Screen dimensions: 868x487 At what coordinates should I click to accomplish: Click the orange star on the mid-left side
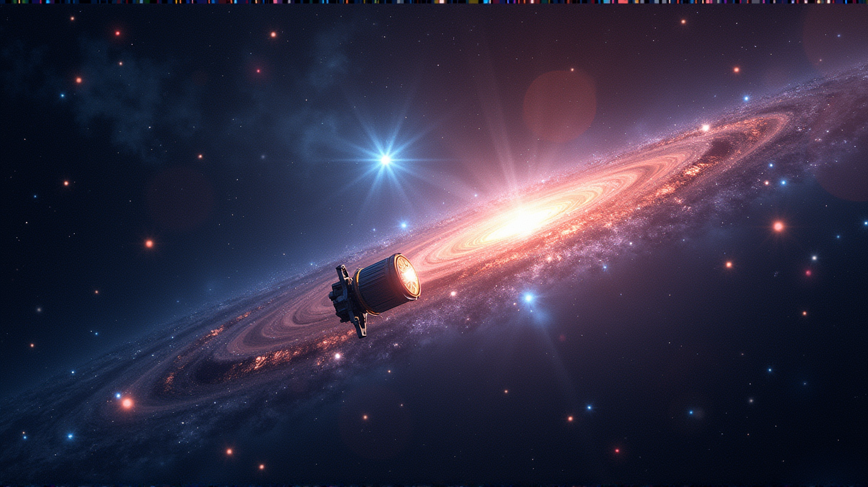pos(148,243)
